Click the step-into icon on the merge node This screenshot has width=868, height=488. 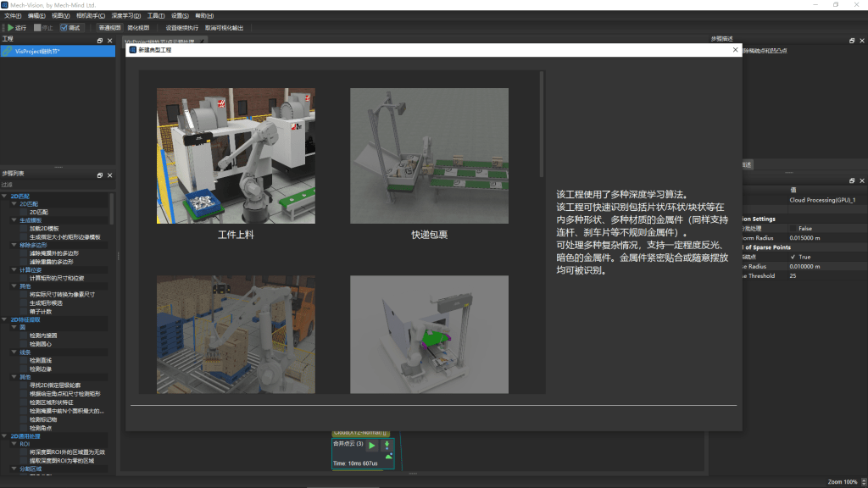388,445
